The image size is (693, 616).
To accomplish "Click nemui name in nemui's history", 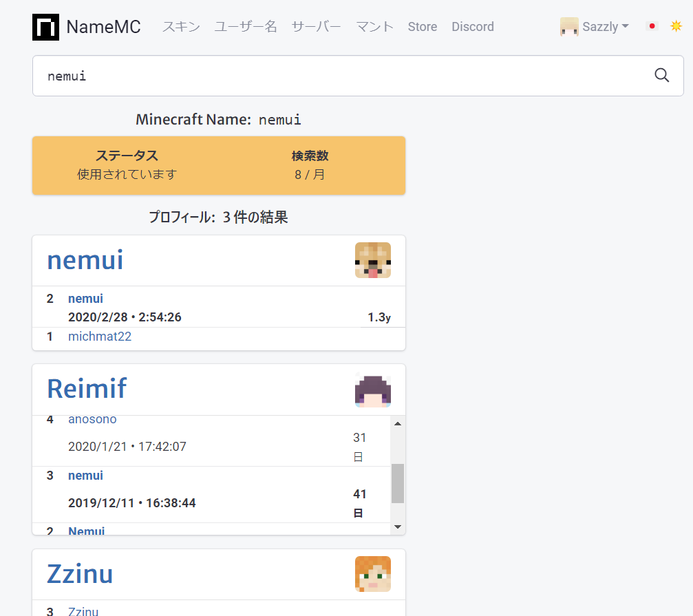I will click(x=85, y=299).
